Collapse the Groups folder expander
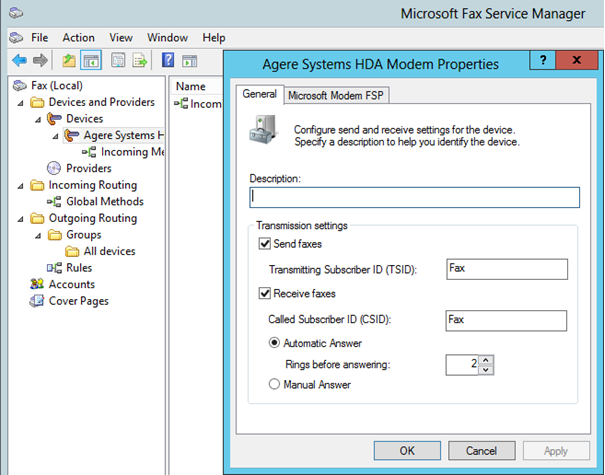The width and height of the screenshot is (605, 475). (40, 235)
